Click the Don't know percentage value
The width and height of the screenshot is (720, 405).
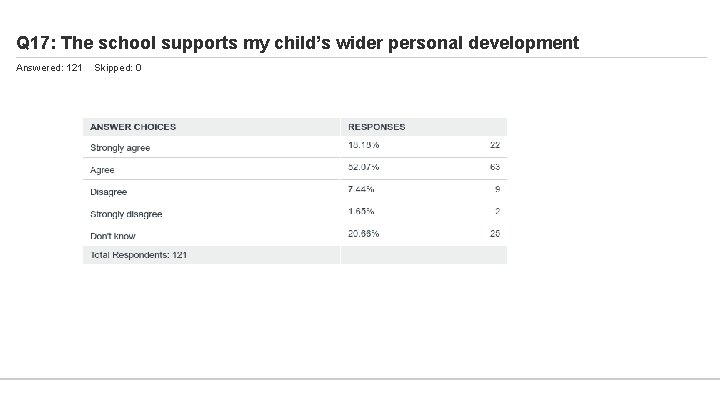pos(363,233)
